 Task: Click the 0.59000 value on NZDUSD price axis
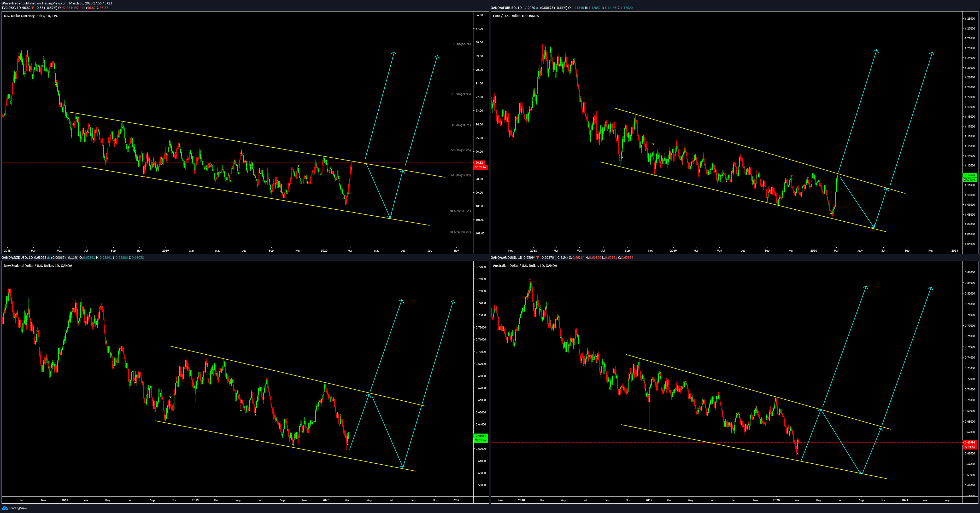(480, 485)
